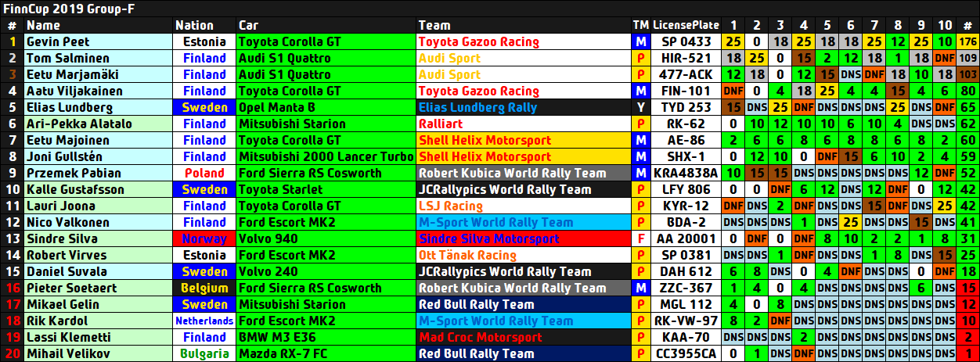Click the Netherlands nation cell
This screenshot has width=980, height=362.
[x=204, y=321]
